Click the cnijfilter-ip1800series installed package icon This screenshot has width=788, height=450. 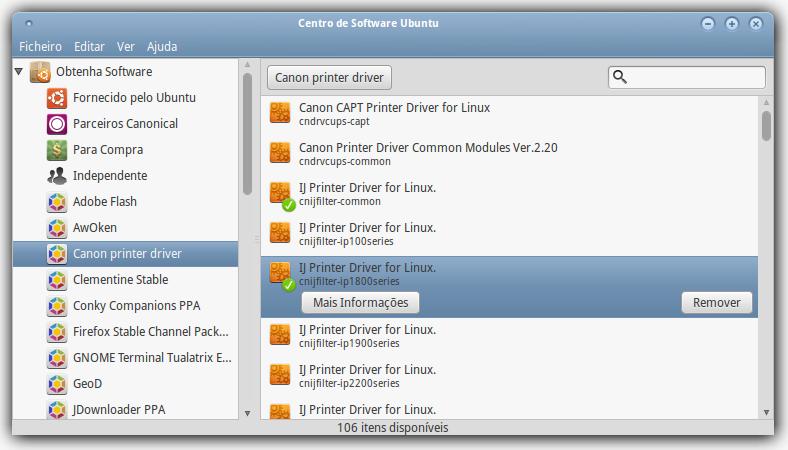(281, 276)
